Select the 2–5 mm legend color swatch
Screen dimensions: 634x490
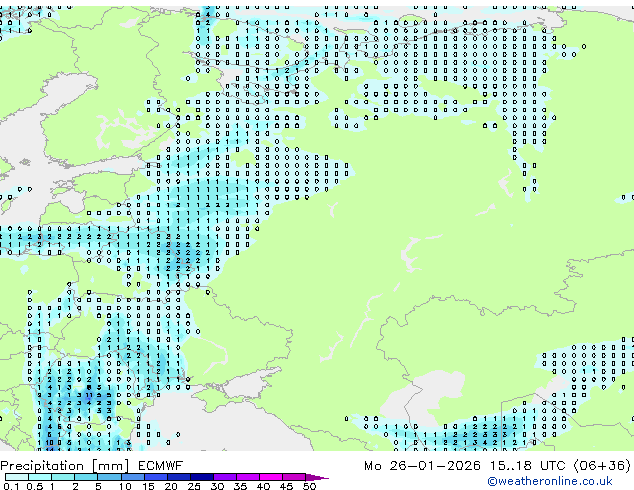(x=86, y=477)
